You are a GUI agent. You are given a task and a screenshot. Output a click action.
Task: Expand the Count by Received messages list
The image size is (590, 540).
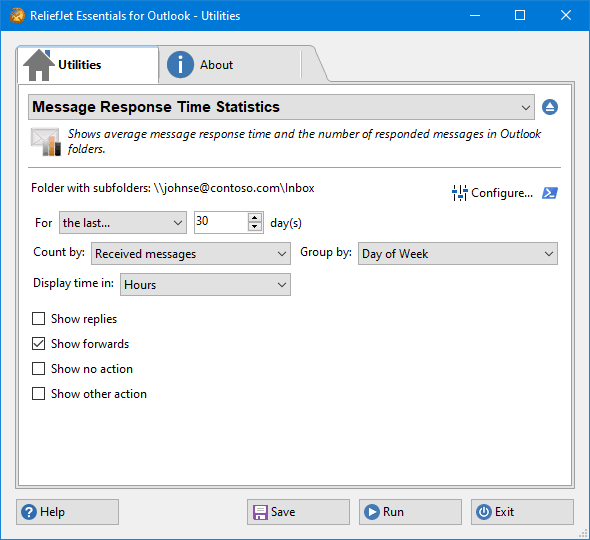pyautogui.click(x=191, y=254)
